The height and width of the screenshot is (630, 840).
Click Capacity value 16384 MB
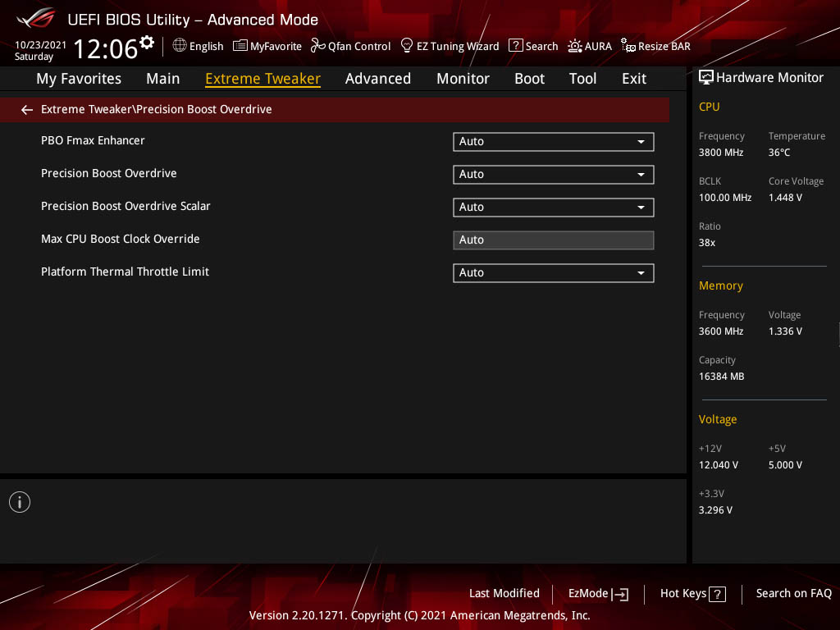click(x=721, y=376)
